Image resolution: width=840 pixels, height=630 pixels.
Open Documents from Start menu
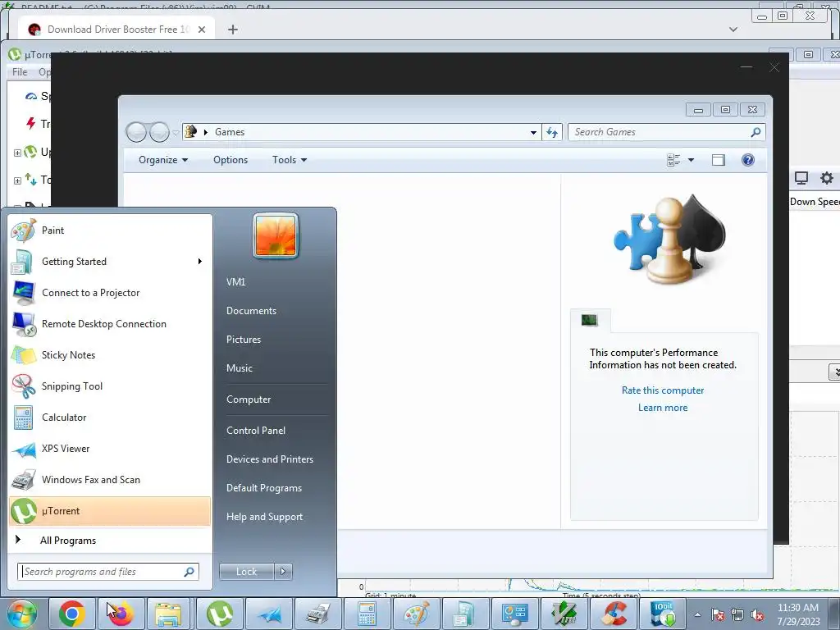[x=251, y=311]
